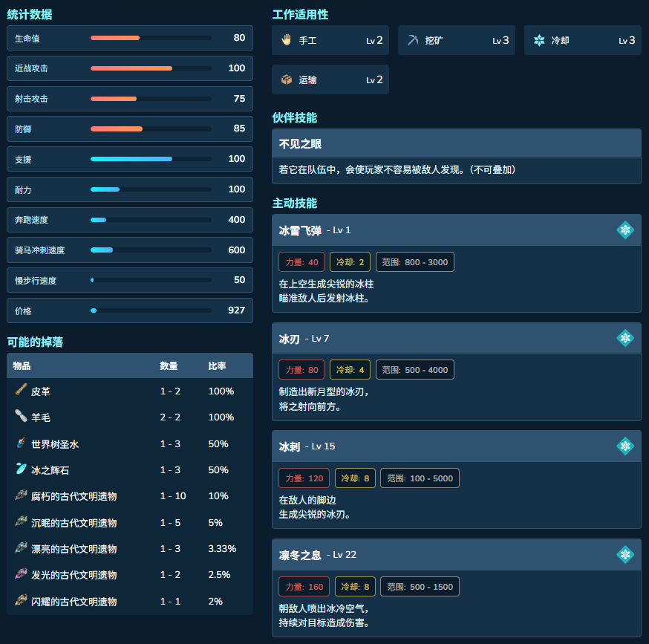Open the 世界树圣水 item link
This screenshot has width=649, height=644.
click(55, 444)
